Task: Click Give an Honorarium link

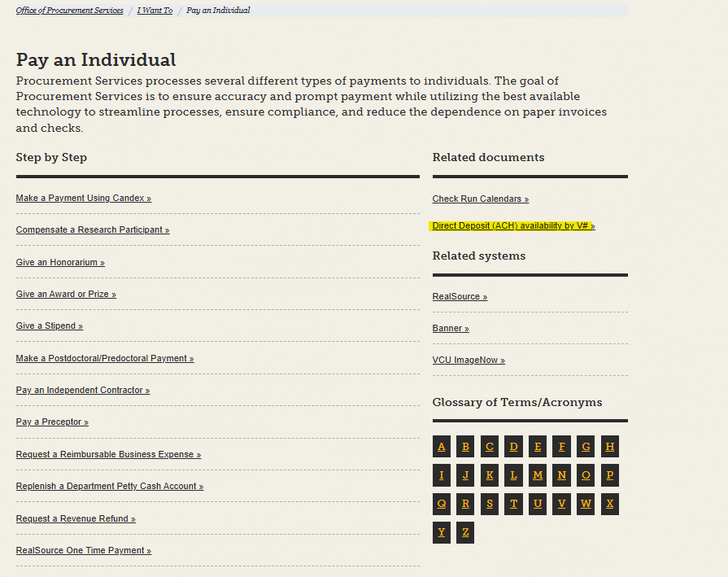Action: 60,263
